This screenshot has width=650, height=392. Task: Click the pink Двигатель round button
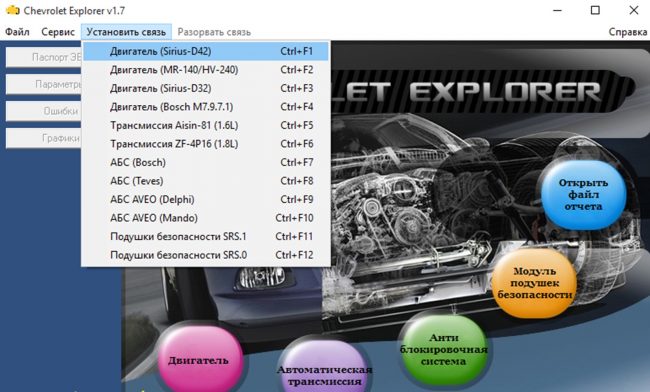199,360
